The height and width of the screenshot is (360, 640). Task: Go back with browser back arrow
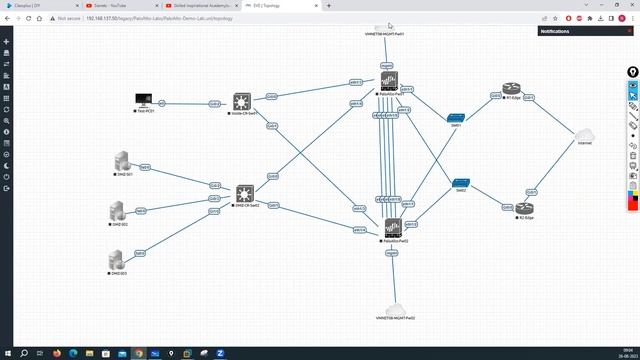(x=7, y=18)
